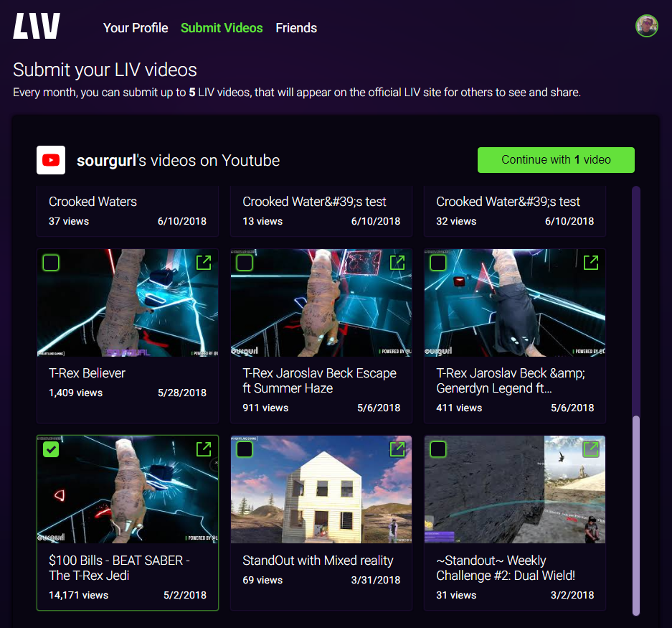Check Standout Weekly Challenge #2 video

(438, 449)
